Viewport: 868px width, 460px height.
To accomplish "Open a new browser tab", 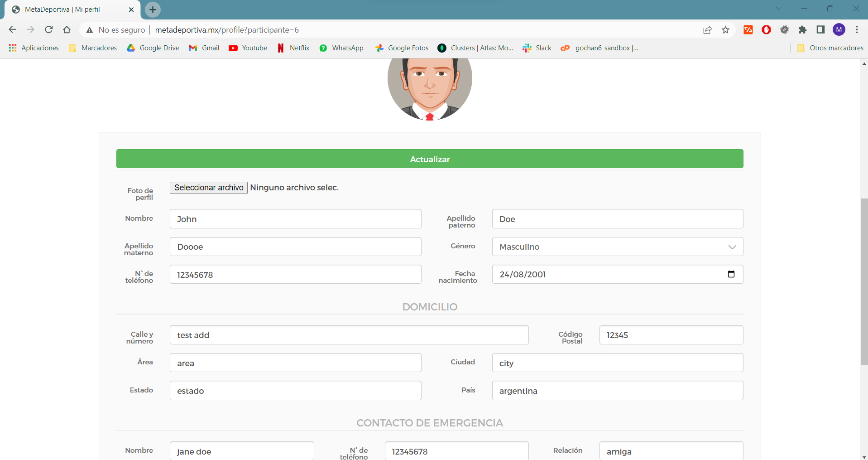I will (153, 10).
